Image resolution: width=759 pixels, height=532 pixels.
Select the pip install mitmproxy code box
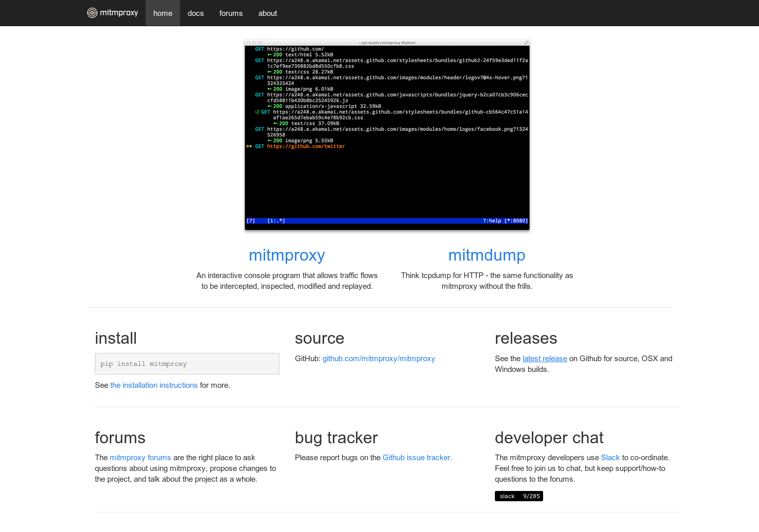tap(187, 363)
